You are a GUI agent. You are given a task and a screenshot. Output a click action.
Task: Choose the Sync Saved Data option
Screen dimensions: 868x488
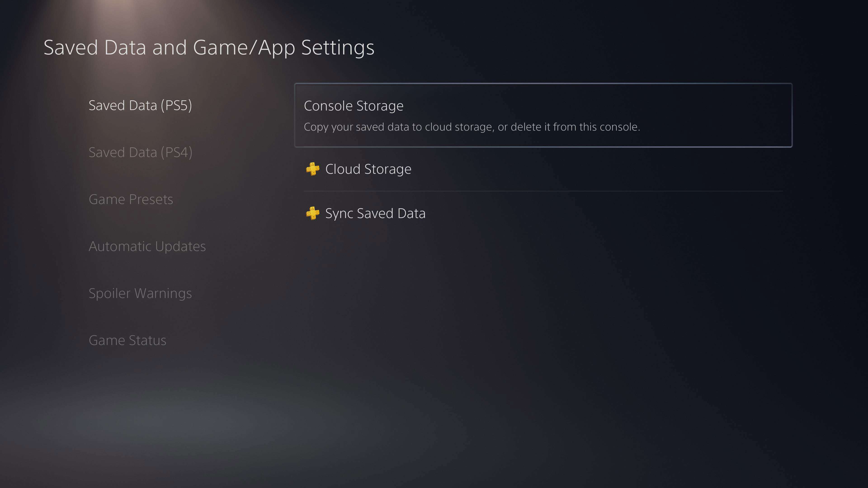[375, 213]
